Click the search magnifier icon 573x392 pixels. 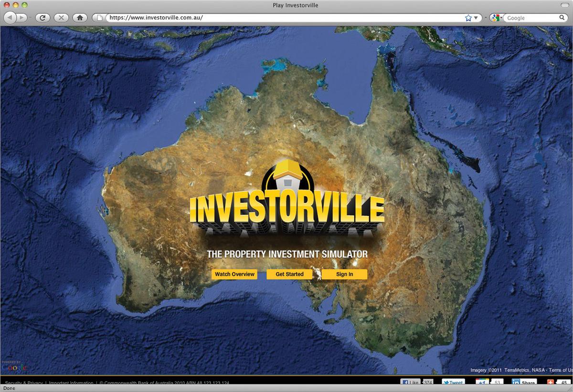click(563, 18)
